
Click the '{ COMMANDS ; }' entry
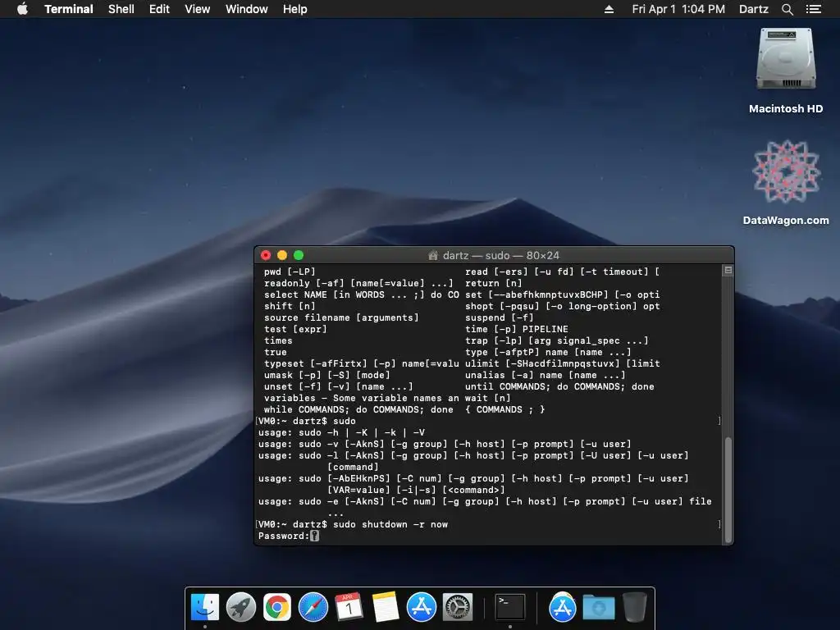pos(504,410)
